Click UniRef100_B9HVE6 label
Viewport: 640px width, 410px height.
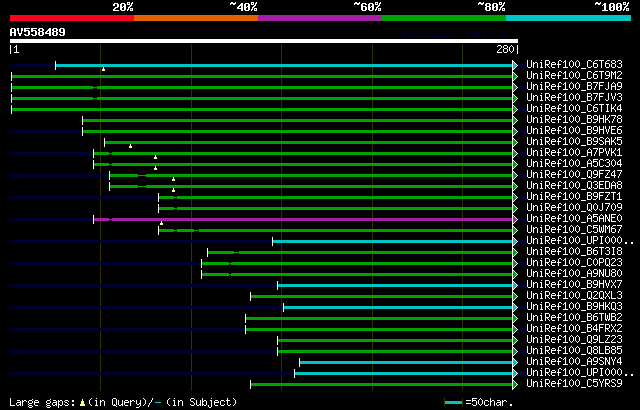pos(574,131)
